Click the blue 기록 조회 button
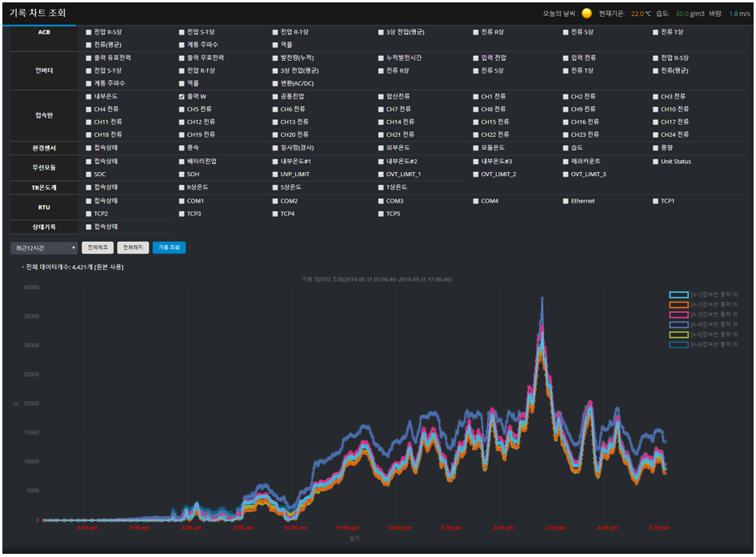The image size is (756, 557). point(169,248)
